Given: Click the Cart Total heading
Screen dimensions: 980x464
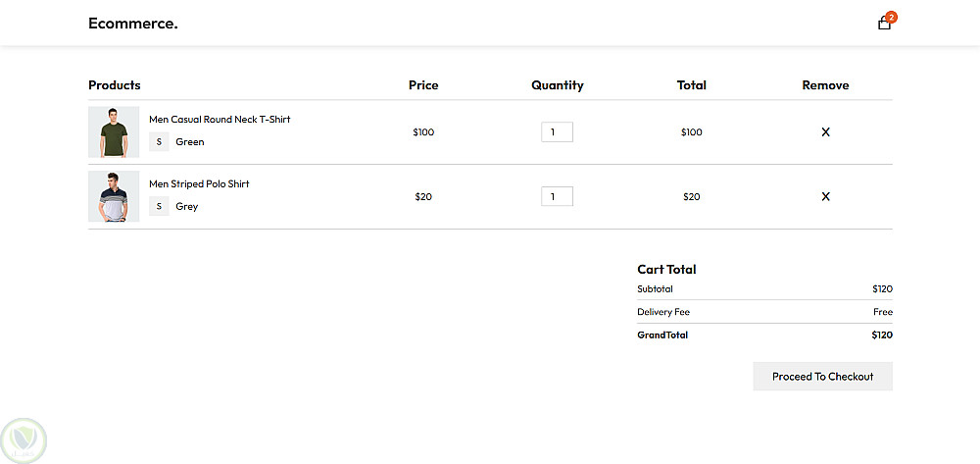Looking at the screenshot, I should [x=666, y=270].
